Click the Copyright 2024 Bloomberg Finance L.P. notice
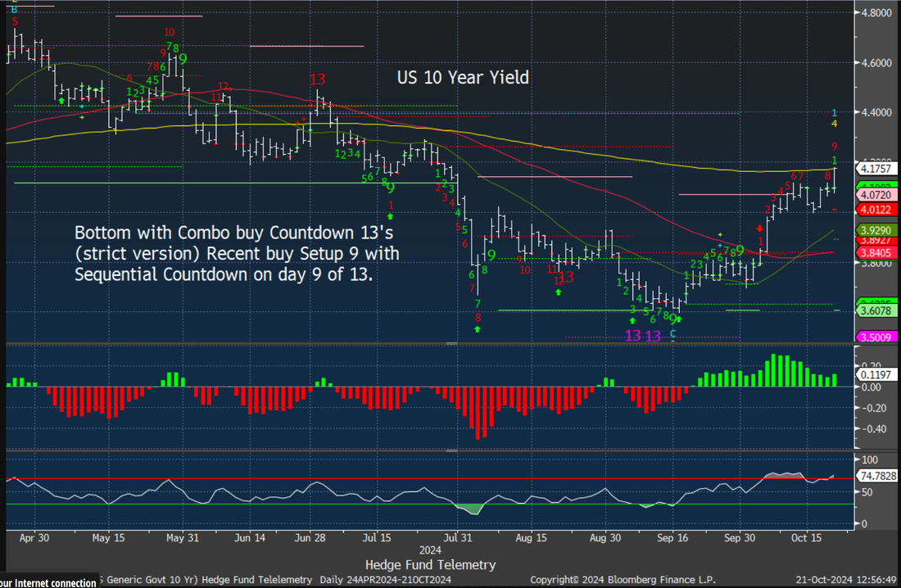The width and height of the screenshot is (901, 588). pyautogui.click(x=623, y=580)
